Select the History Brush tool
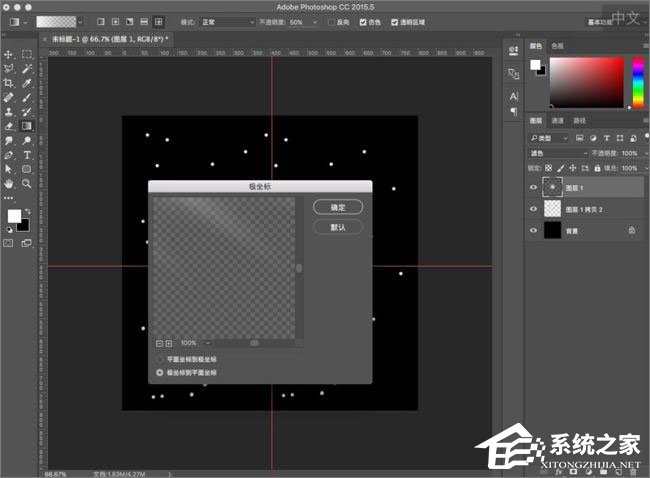This screenshot has height=478, width=650. [27, 112]
